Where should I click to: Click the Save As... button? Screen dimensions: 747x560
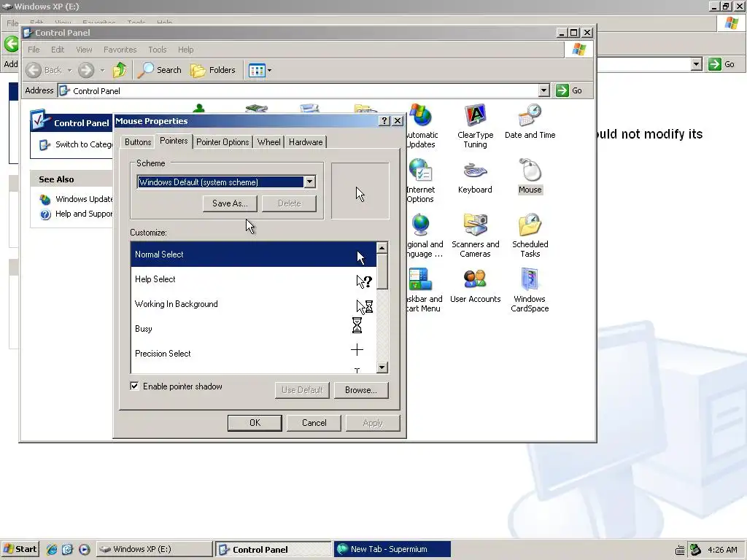(230, 203)
